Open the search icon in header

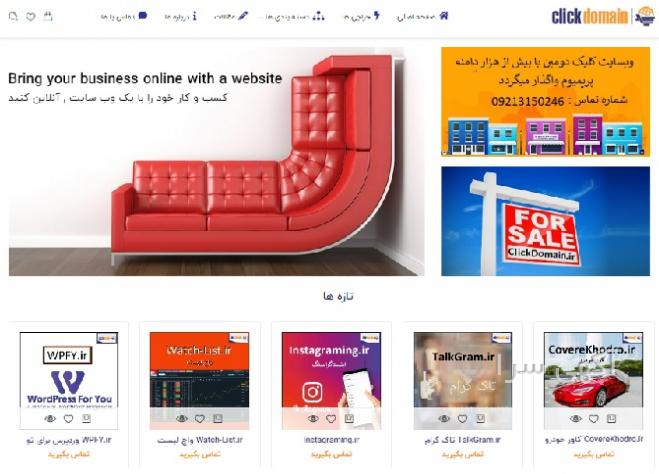(13, 16)
